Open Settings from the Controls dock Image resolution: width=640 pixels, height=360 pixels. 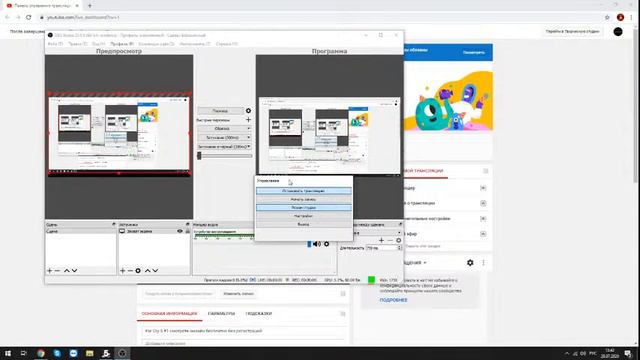click(304, 216)
